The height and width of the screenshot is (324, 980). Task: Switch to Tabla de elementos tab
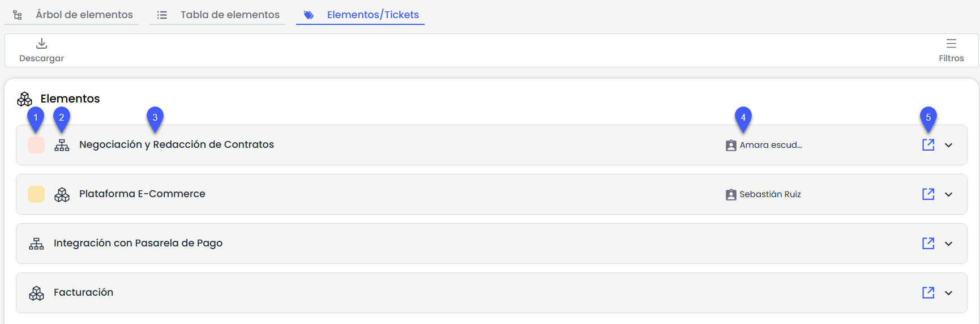click(229, 15)
